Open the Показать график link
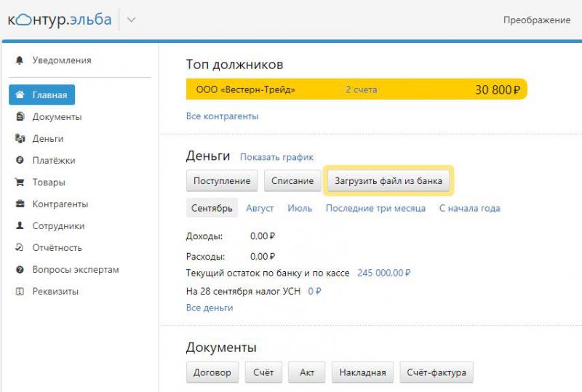582x392 pixels. 276,157
